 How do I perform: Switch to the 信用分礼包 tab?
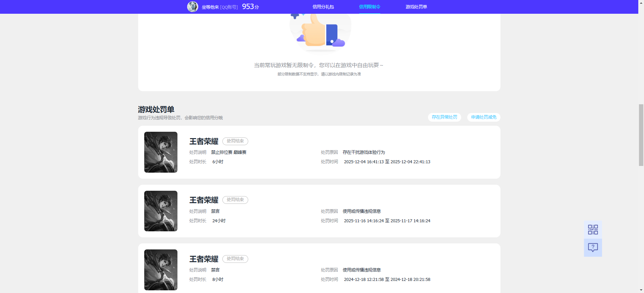tap(323, 7)
